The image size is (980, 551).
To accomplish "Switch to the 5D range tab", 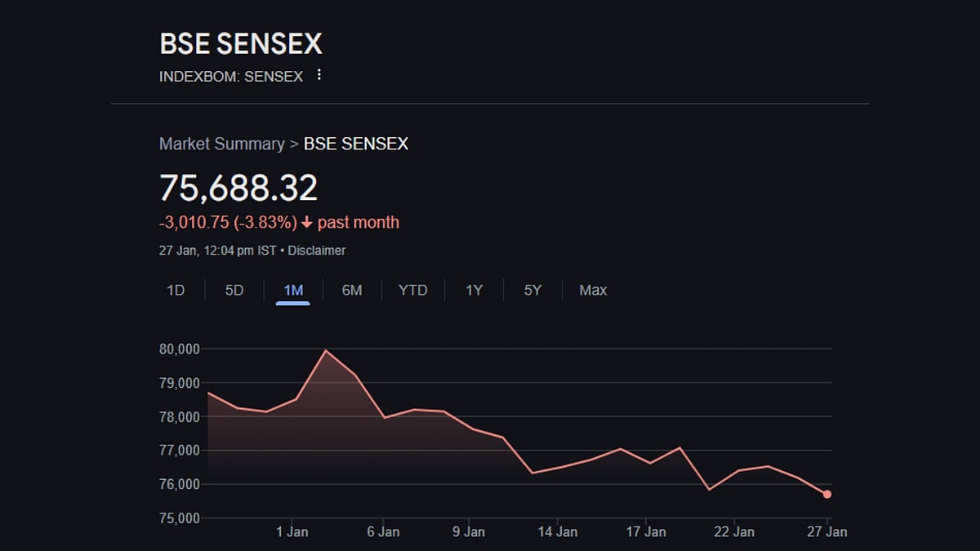I will [x=234, y=290].
